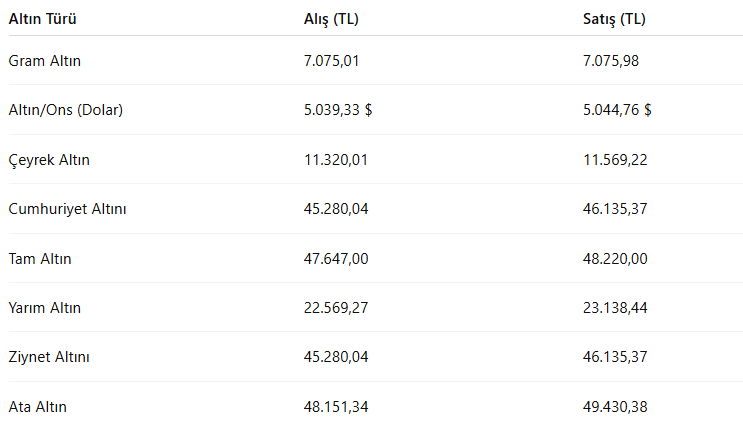Screen dimensions: 743x447
Task: Click Gram Altın buying price 7.075,01
Action: (x=332, y=61)
